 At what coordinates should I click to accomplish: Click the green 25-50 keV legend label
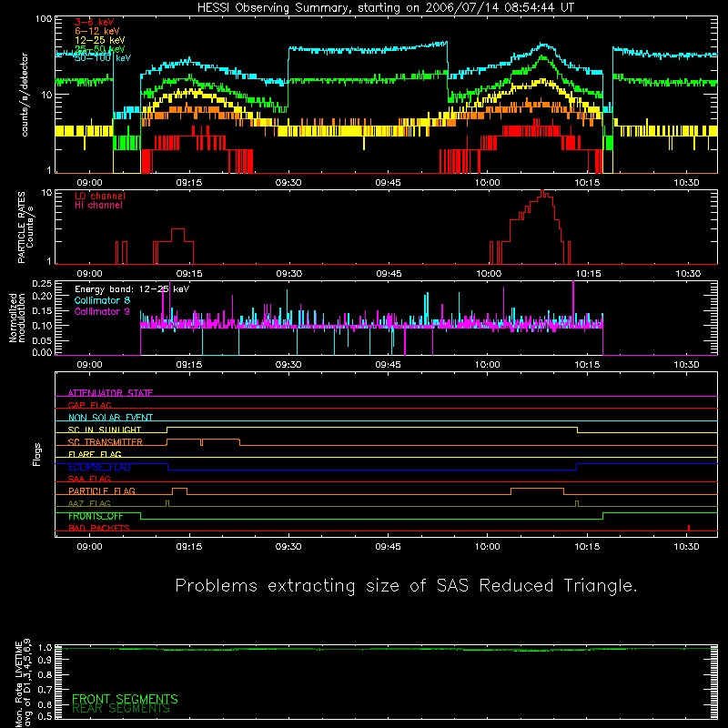(x=100, y=49)
